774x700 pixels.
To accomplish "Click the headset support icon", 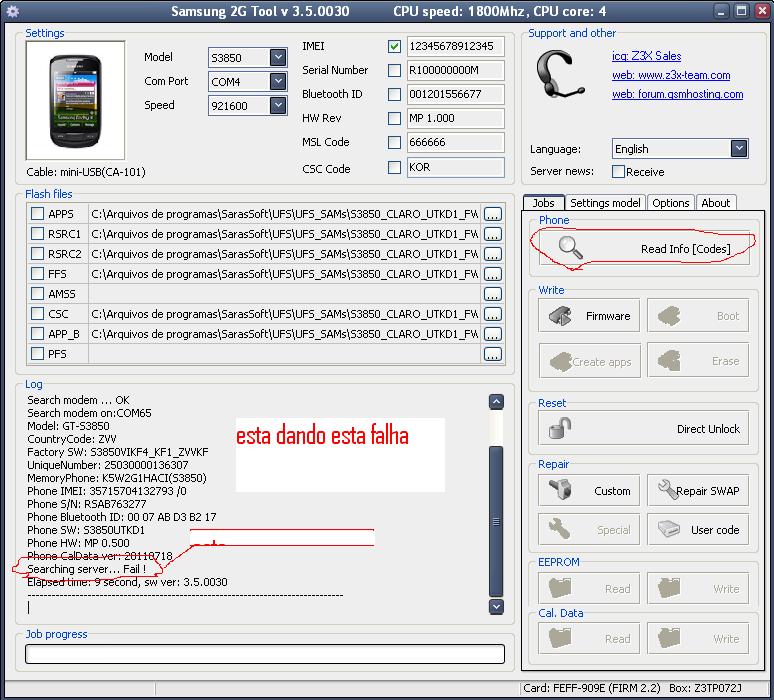I will [559, 74].
